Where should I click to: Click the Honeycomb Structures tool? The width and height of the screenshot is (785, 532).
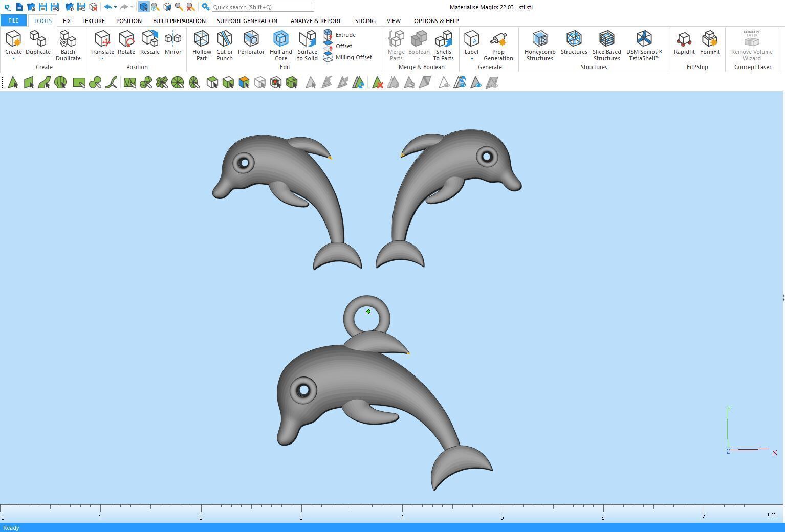tap(540, 46)
